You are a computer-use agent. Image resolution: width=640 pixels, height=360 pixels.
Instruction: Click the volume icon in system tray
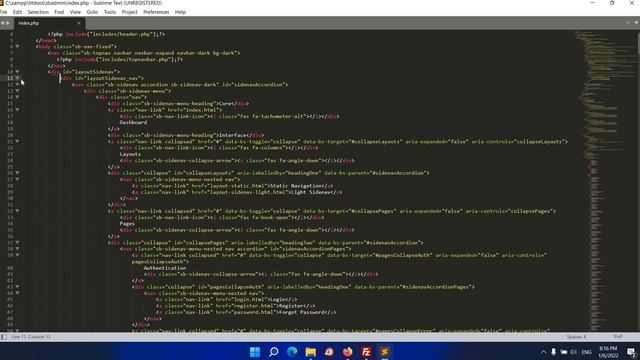pos(573,352)
